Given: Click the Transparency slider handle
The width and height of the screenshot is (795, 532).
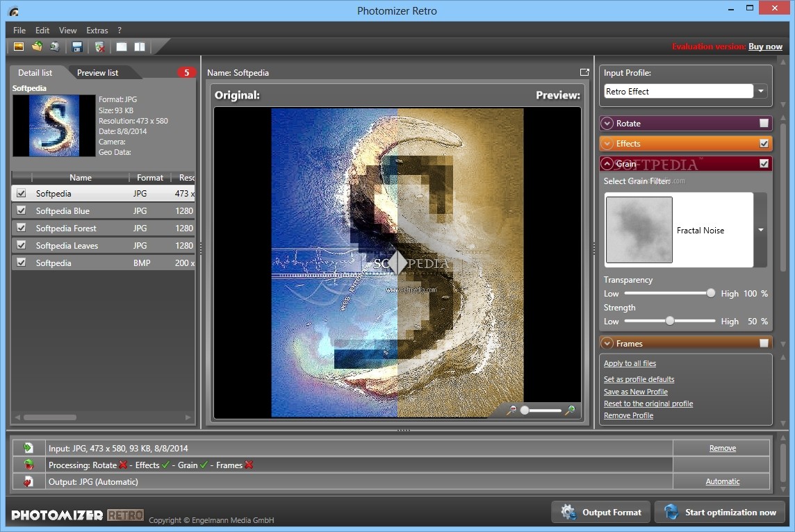Looking at the screenshot, I should tap(711, 293).
